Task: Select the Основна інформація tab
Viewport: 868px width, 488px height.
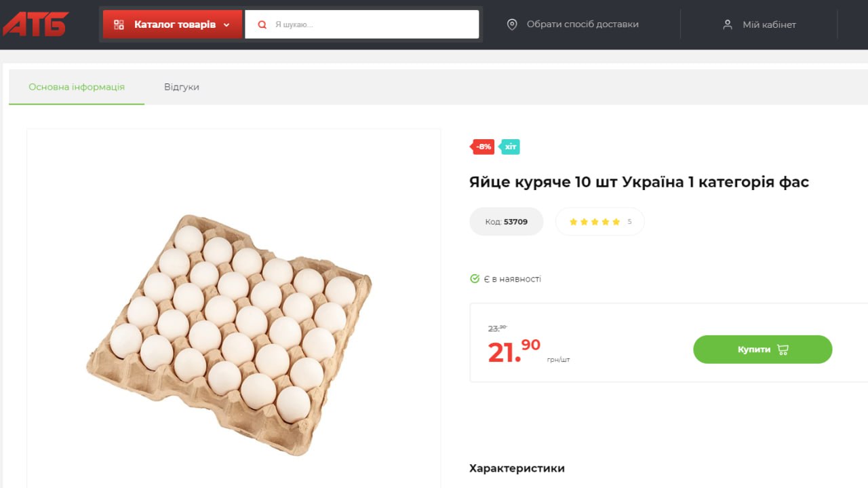Action: tap(77, 87)
